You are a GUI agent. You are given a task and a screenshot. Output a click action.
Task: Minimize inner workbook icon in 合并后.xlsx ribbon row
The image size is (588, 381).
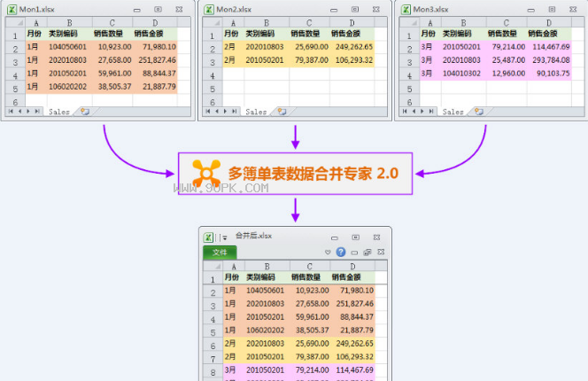tap(354, 253)
